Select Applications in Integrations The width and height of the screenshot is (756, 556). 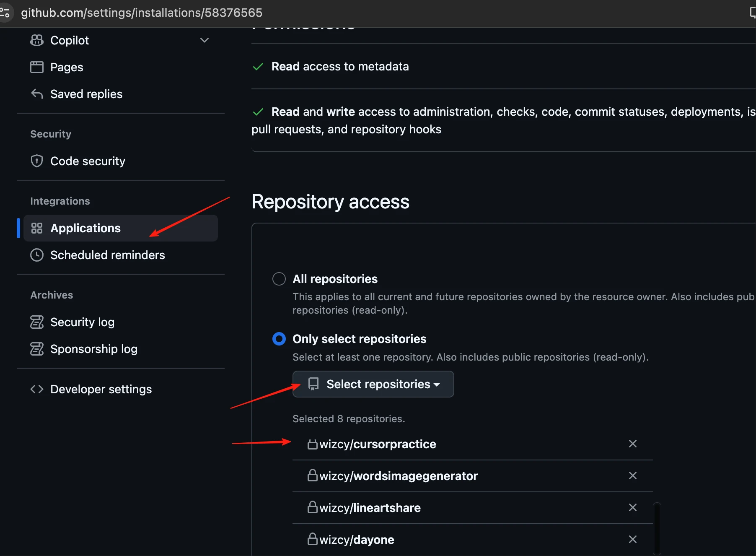pos(121,228)
